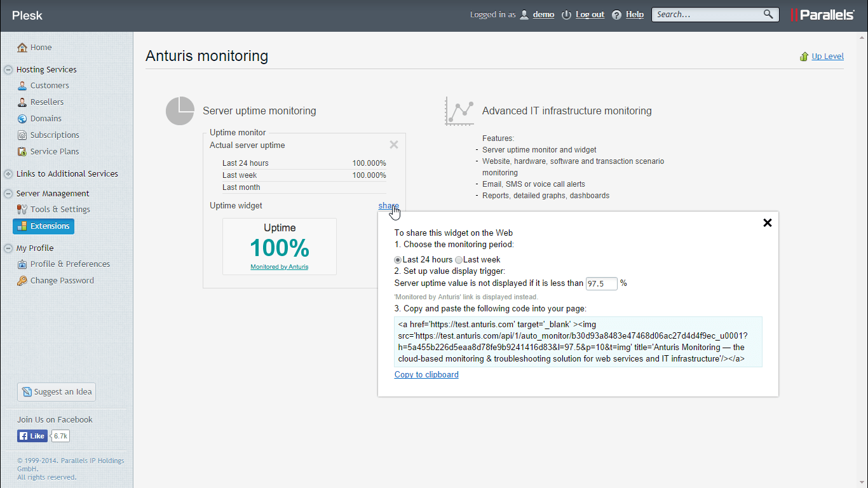Click the Change Password key icon
The image size is (868, 488).
(22, 281)
